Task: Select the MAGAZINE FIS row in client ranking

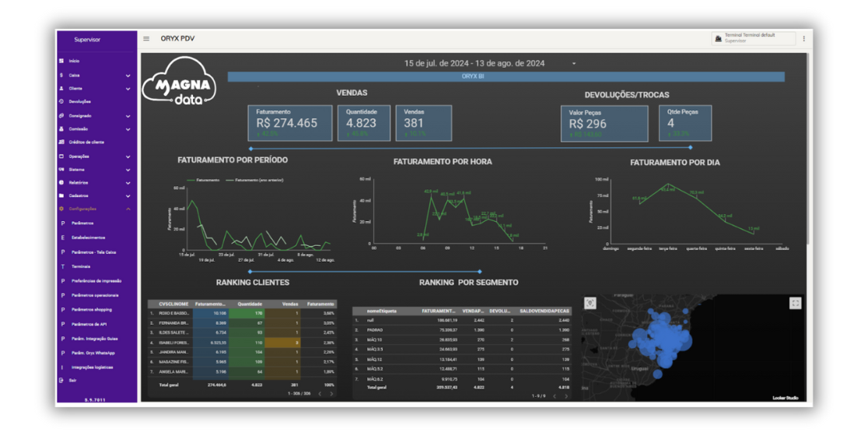Action: click(242, 362)
